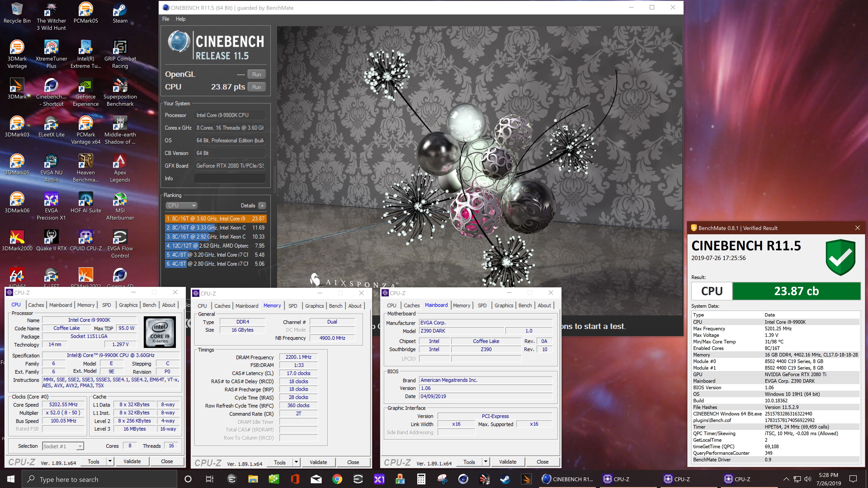The height and width of the screenshot is (488, 868).
Task: Open the Heaven Benchmark desktop icon
Action: (86, 168)
